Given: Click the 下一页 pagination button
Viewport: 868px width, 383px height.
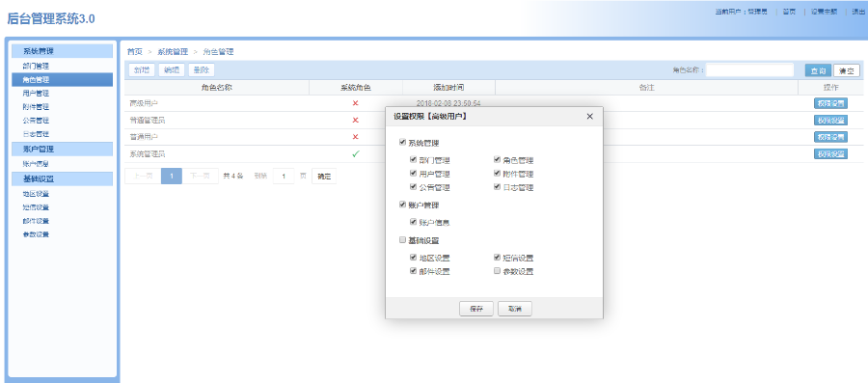Looking at the screenshot, I should tap(201, 176).
